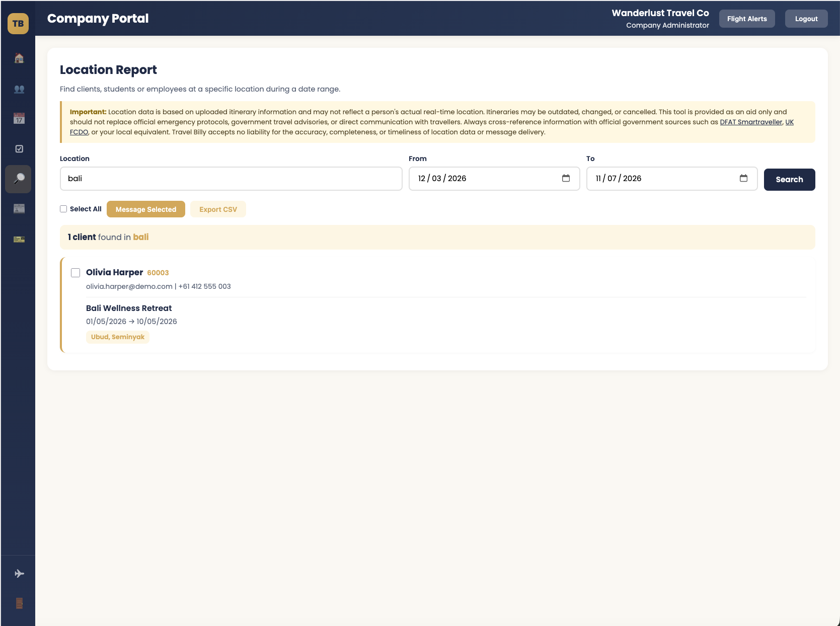Open the From date calendar picker

pyautogui.click(x=566, y=178)
